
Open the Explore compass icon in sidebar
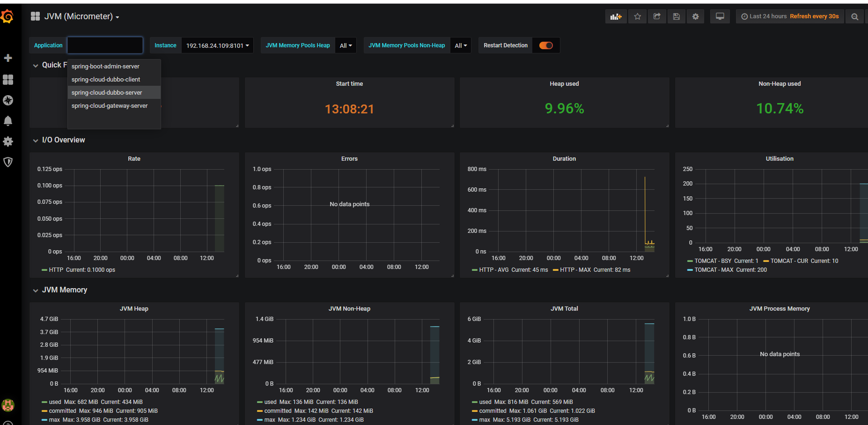pyautogui.click(x=8, y=100)
